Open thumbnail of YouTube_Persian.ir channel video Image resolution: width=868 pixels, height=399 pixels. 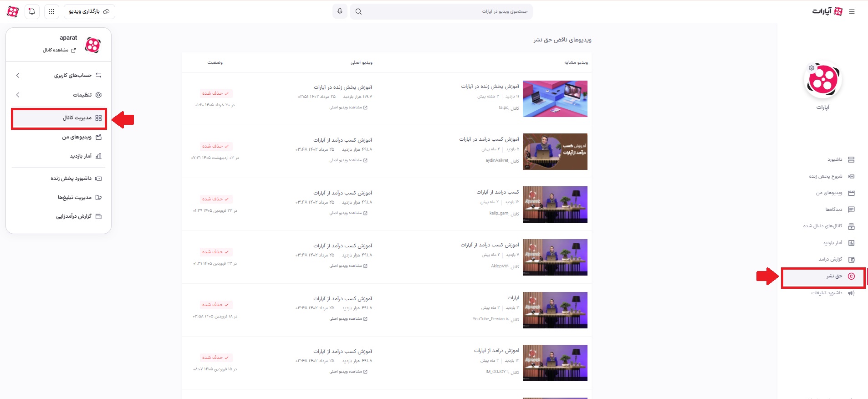[555, 310]
